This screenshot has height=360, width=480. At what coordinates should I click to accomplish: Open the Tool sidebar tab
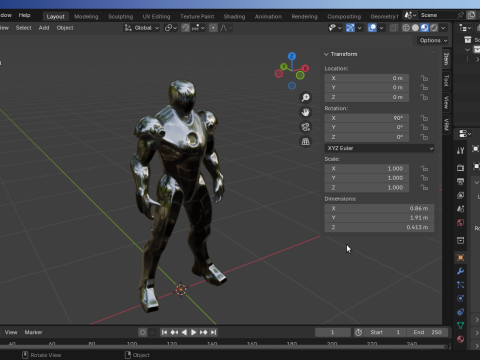(x=446, y=81)
